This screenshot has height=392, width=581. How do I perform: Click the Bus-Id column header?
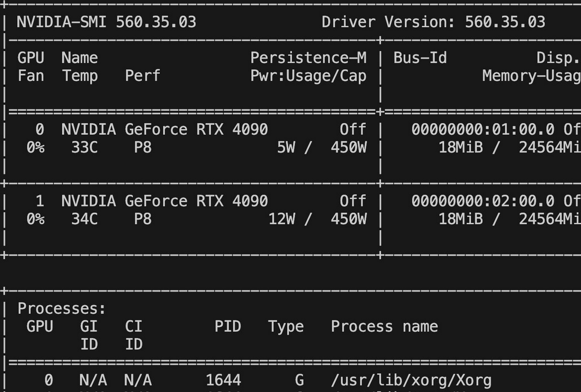(420, 58)
